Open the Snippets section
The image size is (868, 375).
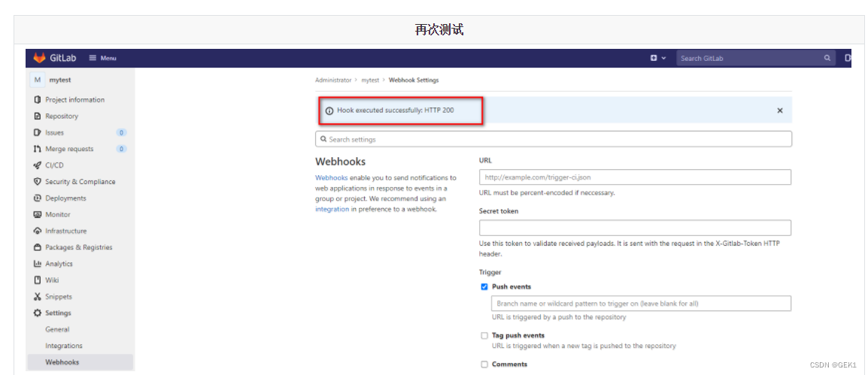(59, 296)
